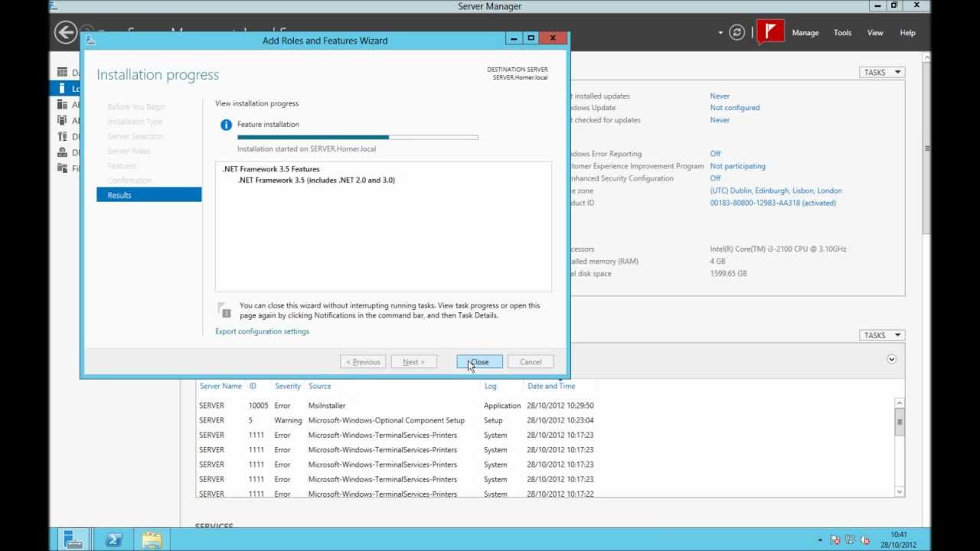Click the greyed Next button

(413, 362)
